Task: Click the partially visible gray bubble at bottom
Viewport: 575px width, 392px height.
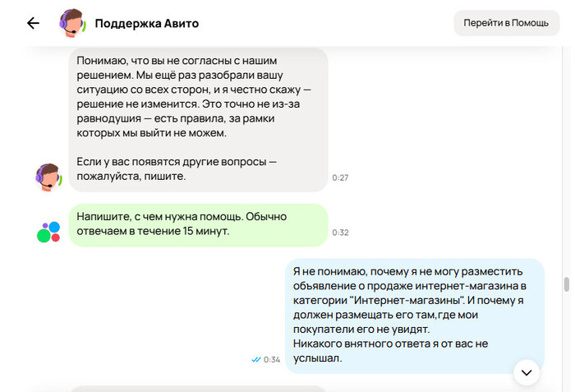Action: 197,388
